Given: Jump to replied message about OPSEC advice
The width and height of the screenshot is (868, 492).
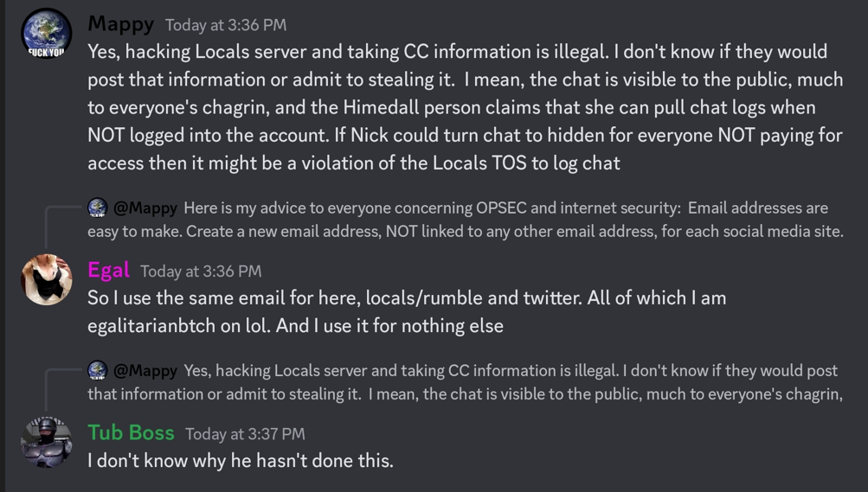Looking at the screenshot, I should (x=466, y=220).
